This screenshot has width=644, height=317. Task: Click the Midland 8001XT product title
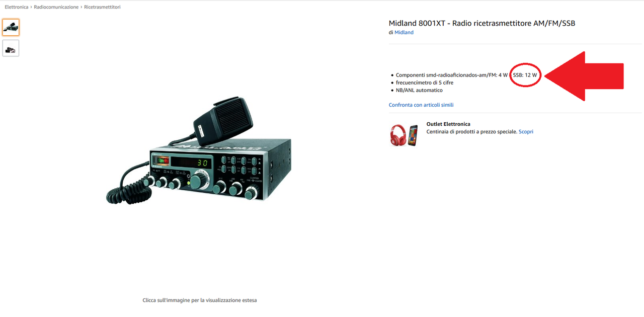point(482,23)
